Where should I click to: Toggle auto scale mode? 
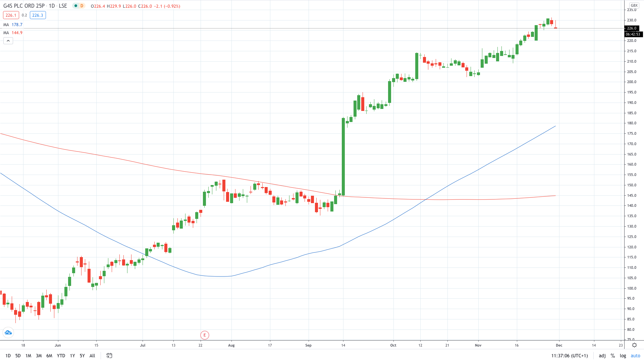point(635,356)
